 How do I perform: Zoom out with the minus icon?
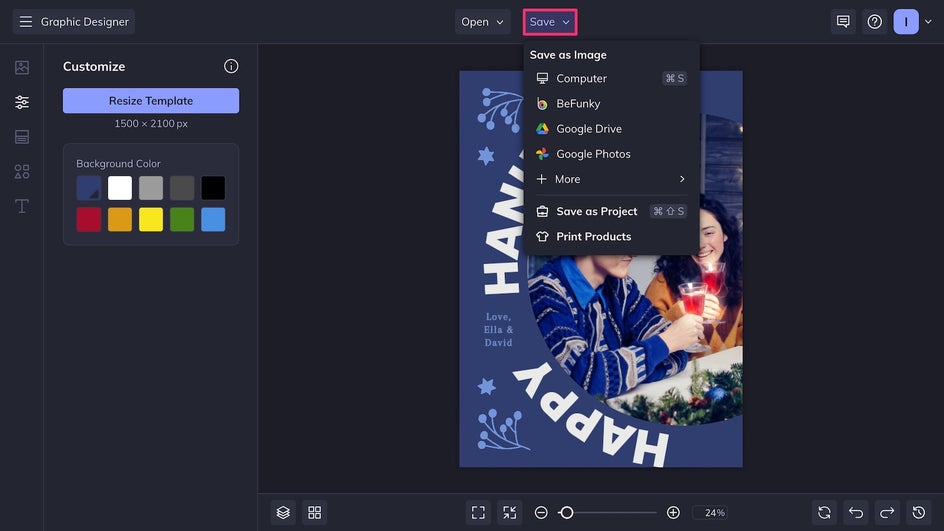[541, 512]
